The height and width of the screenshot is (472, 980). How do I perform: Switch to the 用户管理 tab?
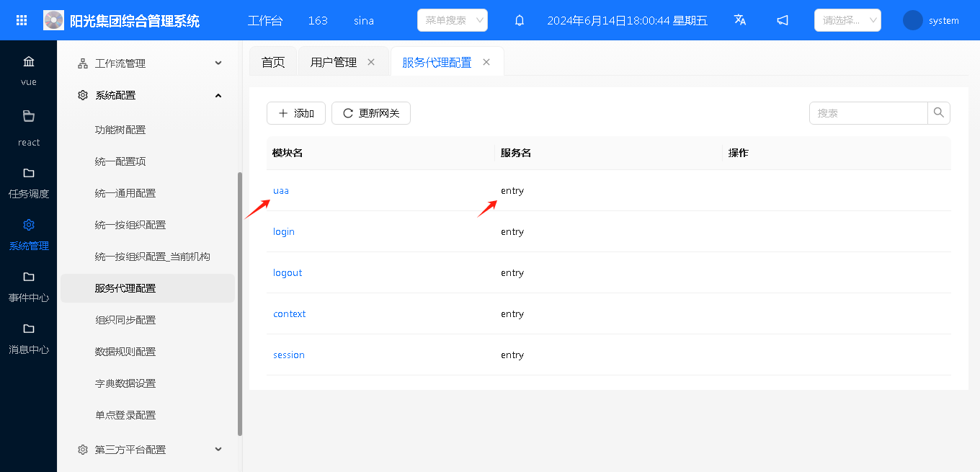(x=334, y=62)
